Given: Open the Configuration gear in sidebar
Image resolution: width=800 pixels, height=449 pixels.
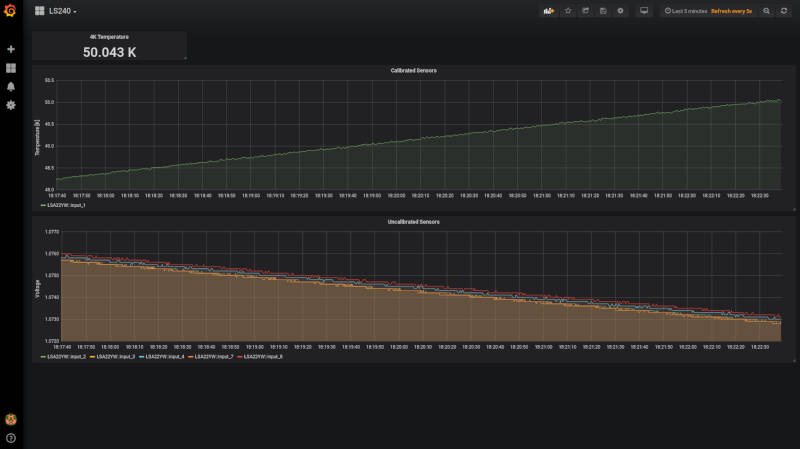Looking at the screenshot, I should pyautogui.click(x=11, y=105).
